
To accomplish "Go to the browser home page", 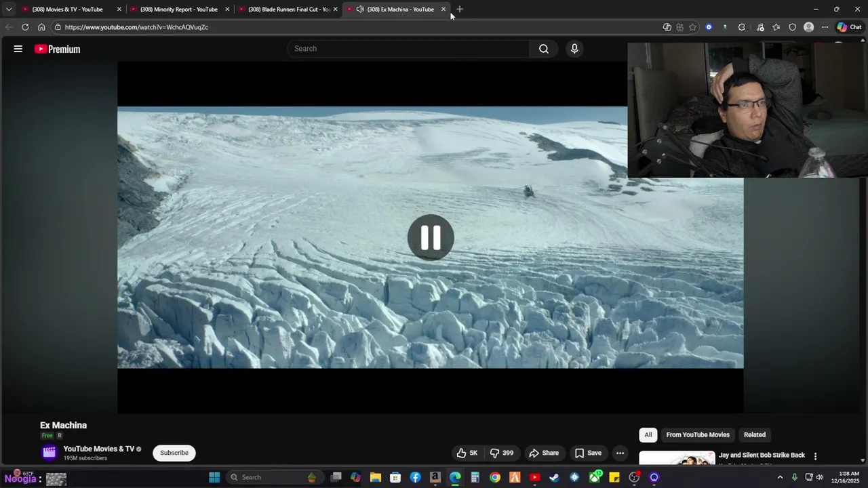I will pyautogui.click(x=41, y=27).
